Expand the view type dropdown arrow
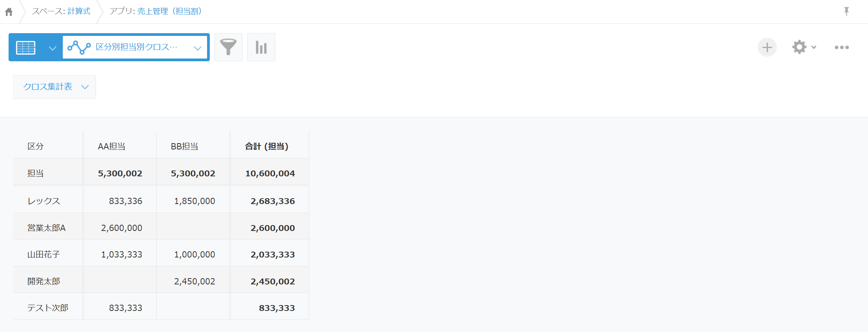The image size is (868, 332). point(53,48)
